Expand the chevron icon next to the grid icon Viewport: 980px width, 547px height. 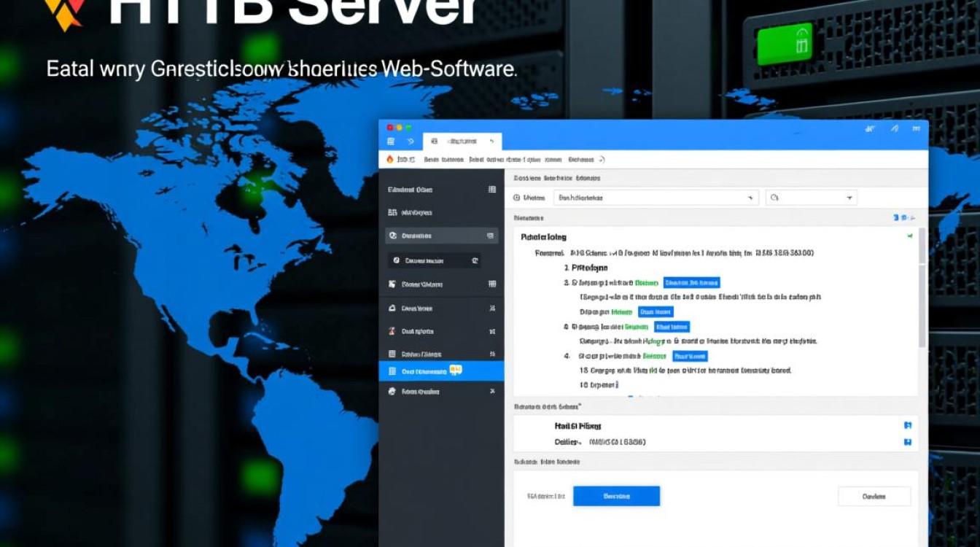click(410, 141)
